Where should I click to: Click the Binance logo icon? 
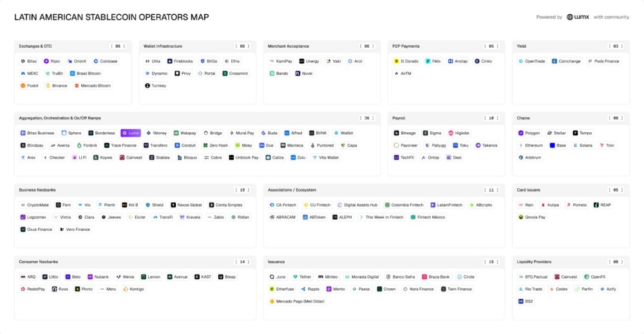tap(48, 86)
